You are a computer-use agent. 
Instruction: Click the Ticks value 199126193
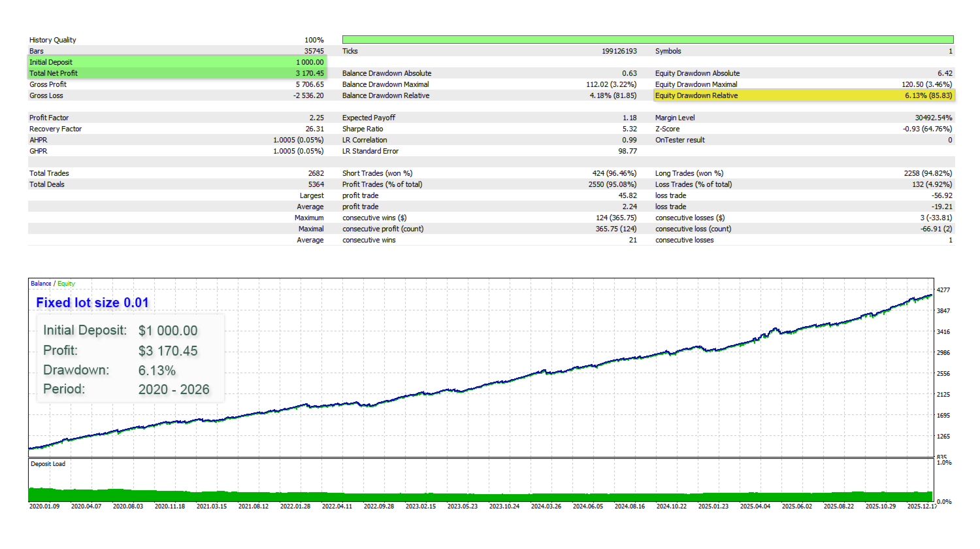coord(619,51)
